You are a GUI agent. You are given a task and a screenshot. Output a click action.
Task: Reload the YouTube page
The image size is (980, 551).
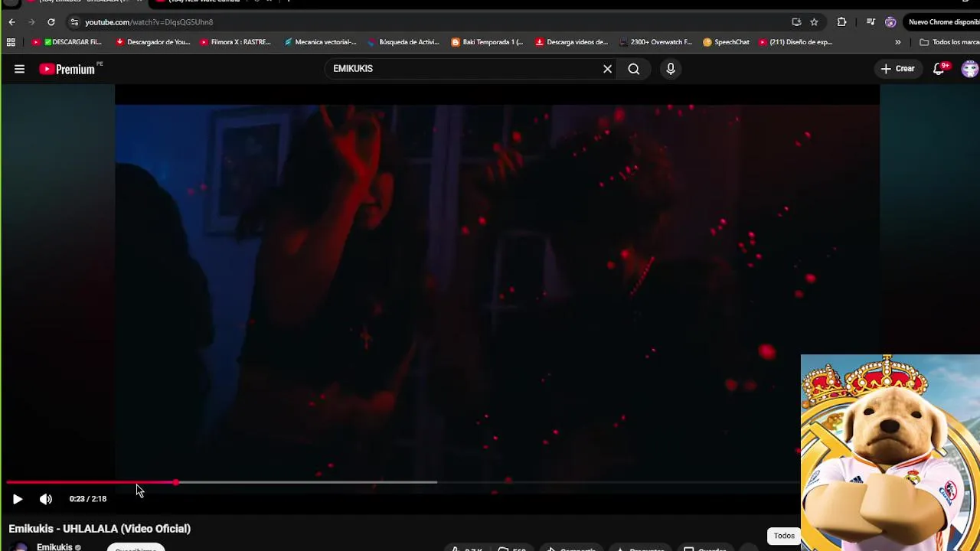(x=51, y=22)
